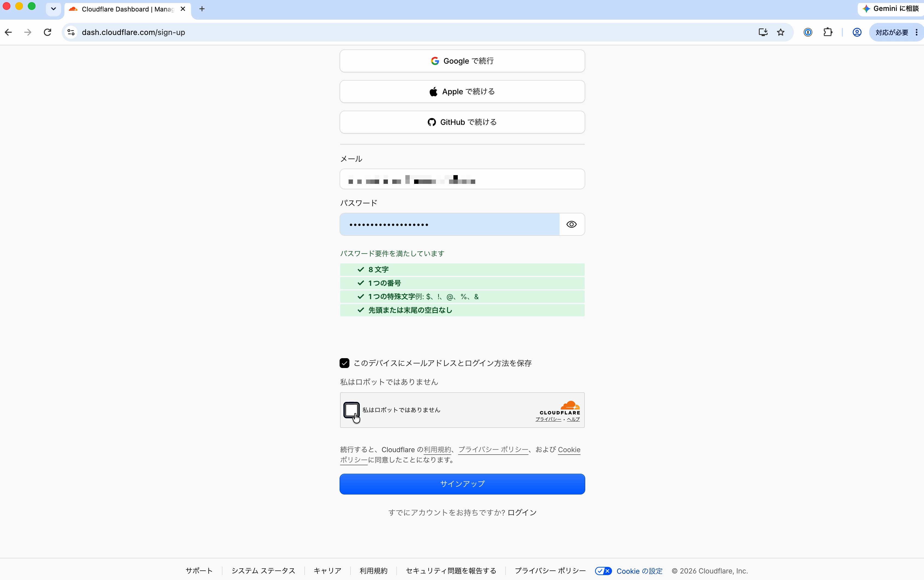Image resolution: width=924 pixels, height=580 pixels.
Task: Reload the Cloudflare sign-up page
Action: (47, 32)
